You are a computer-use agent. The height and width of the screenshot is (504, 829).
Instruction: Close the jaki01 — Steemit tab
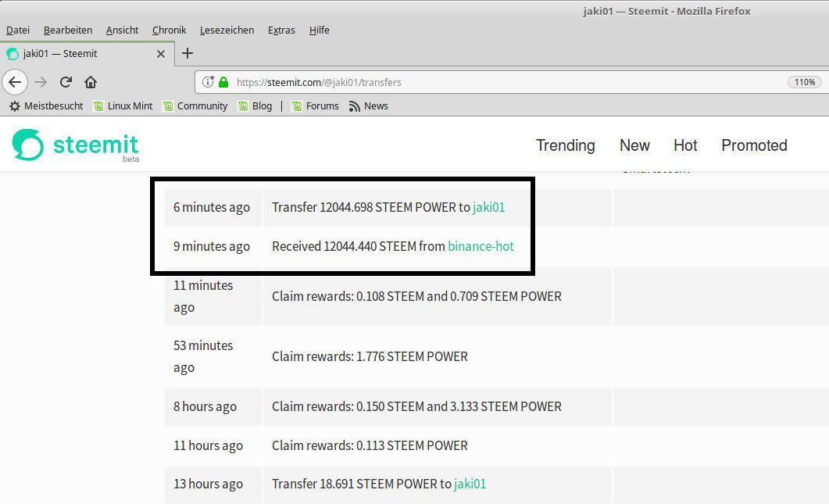pos(161,53)
